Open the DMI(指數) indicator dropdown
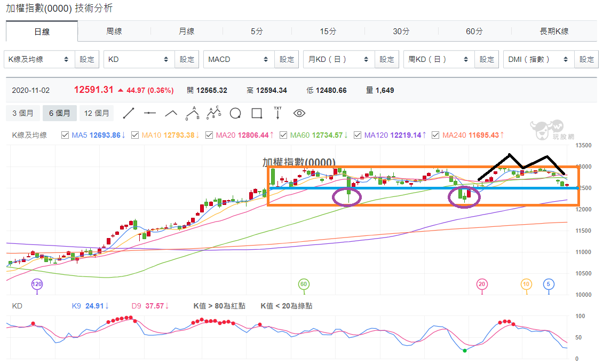Screen dimensions: 603x364 point(539,59)
